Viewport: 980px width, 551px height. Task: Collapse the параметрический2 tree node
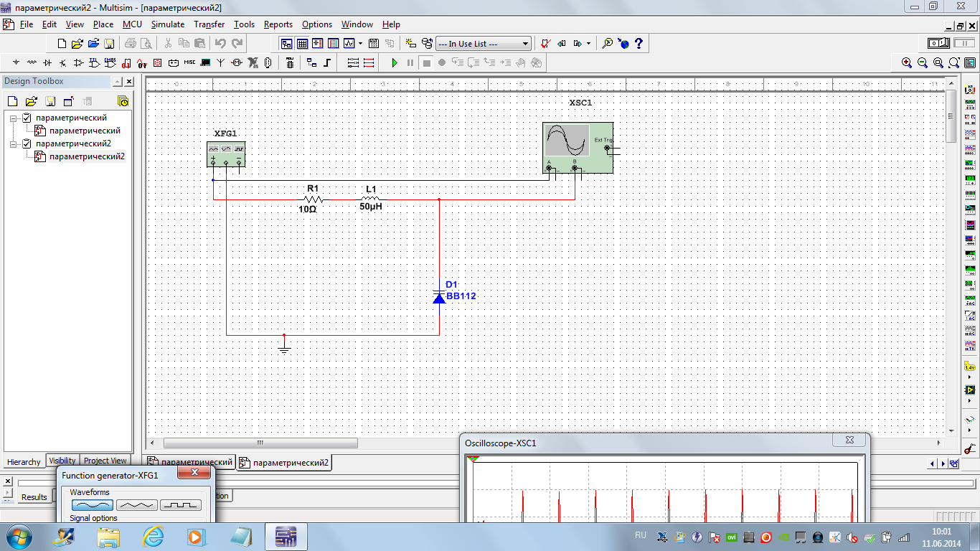click(13, 143)
